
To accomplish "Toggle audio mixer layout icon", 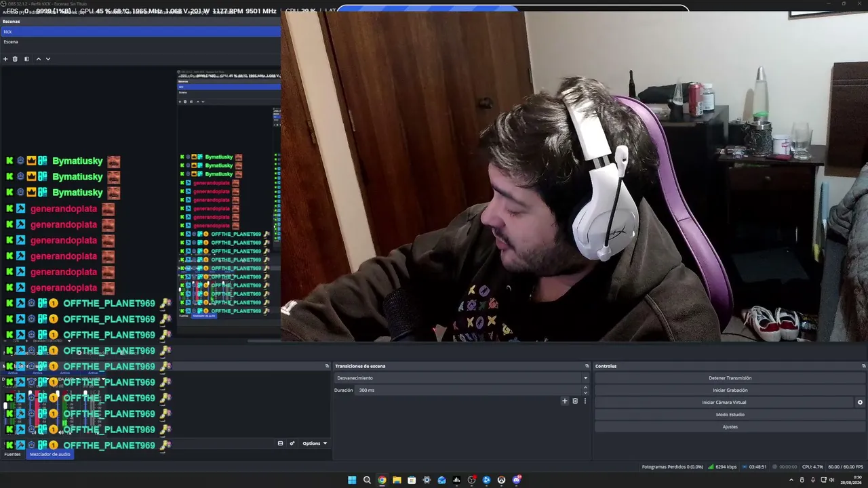I will coord(280,443).
